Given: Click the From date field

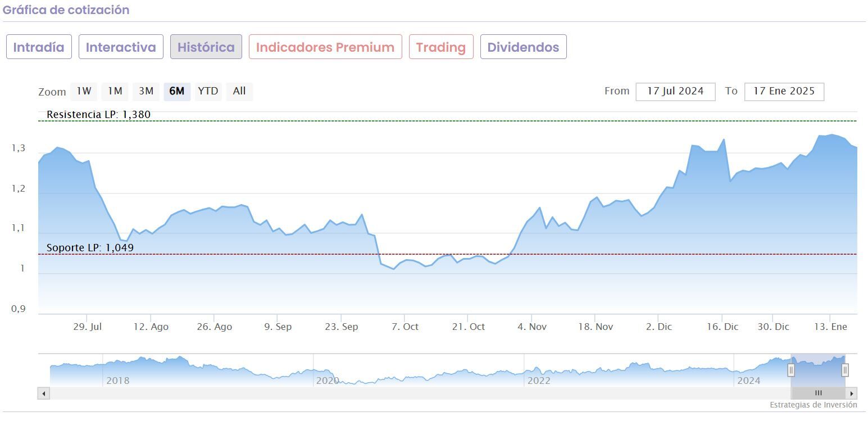Looking at the screenshot, I should 675,92.
